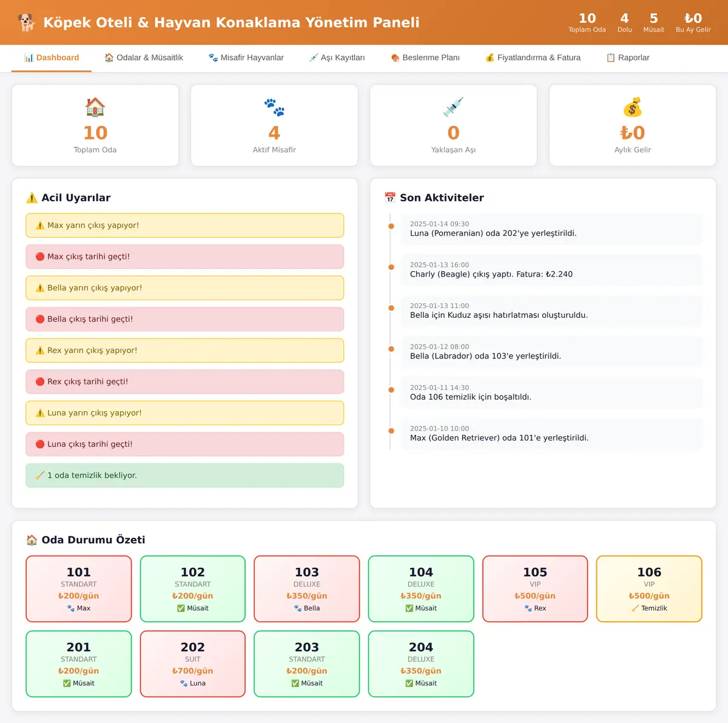The image size is (728, 723).
Task: Click paw icon next to Bella in room 103
Action: point(298,608)
